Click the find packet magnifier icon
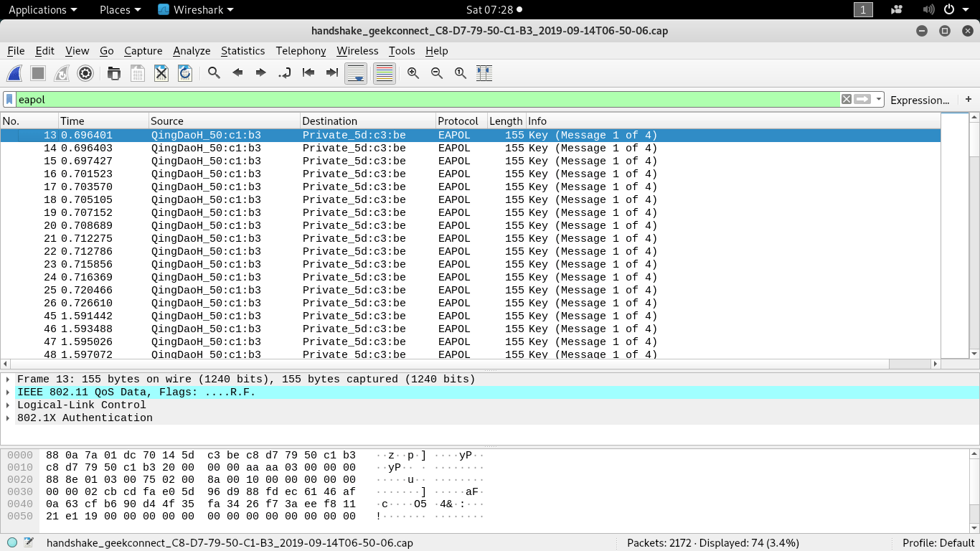980x551 pixels. pyautogui.click(x=214, y=73)
